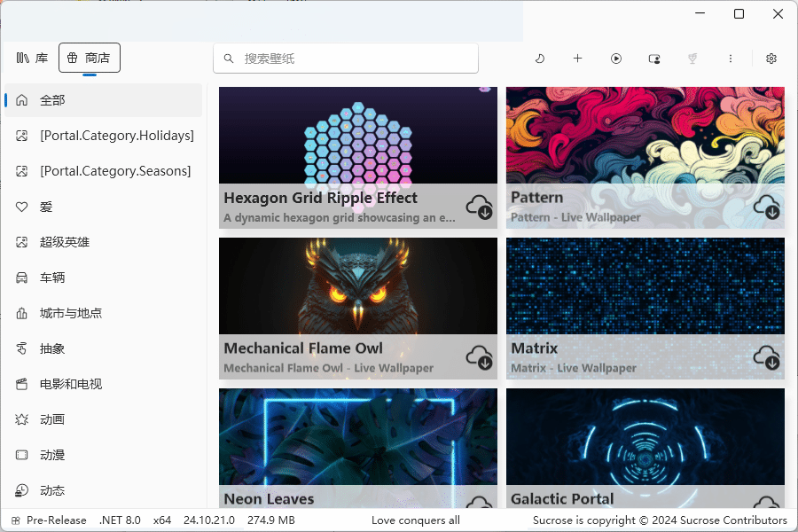Download the Mechanical Flame Owl wallpaper
Image resolution: width=798 pixels, height=532 pixels.
coord(479,357)
